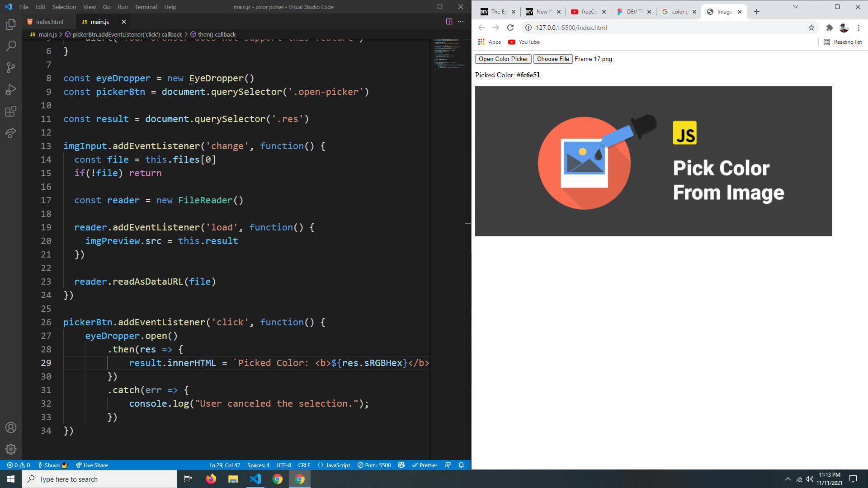
Task: Open notifications via the bell icon
Action: pyautogui.click(x=461, y=465)
